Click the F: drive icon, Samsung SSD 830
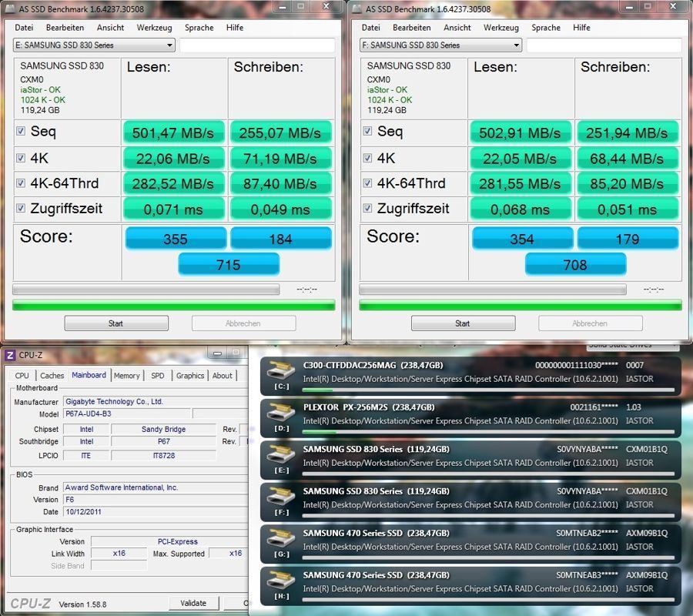 tap(283, 496)
